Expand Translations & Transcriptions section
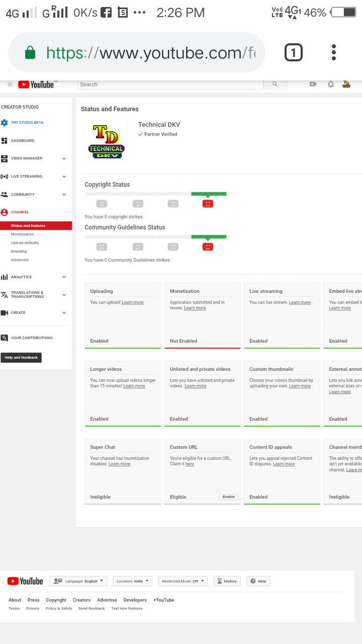The height and width of the screenshot is (644, 362). [x=64, y=295]
